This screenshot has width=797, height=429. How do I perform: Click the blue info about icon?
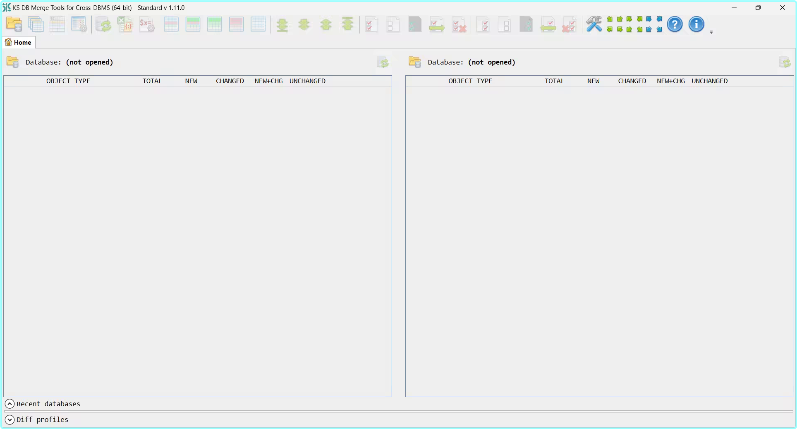pos(696,24)
